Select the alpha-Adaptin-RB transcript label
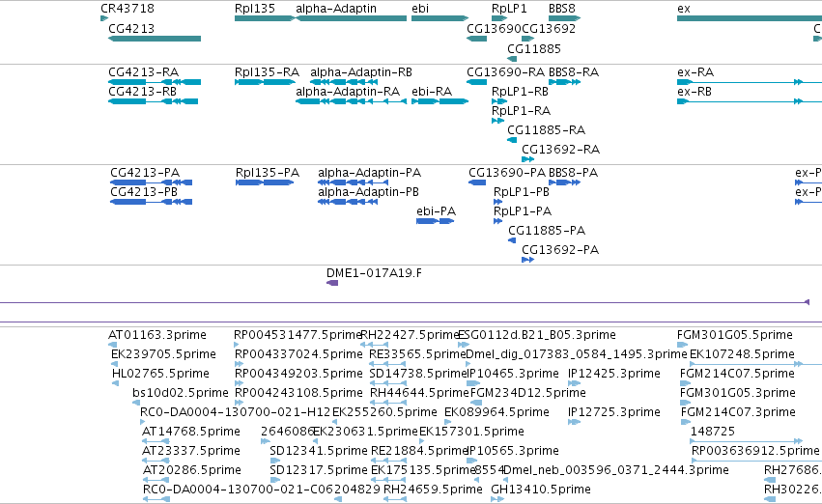 point(361,71)
